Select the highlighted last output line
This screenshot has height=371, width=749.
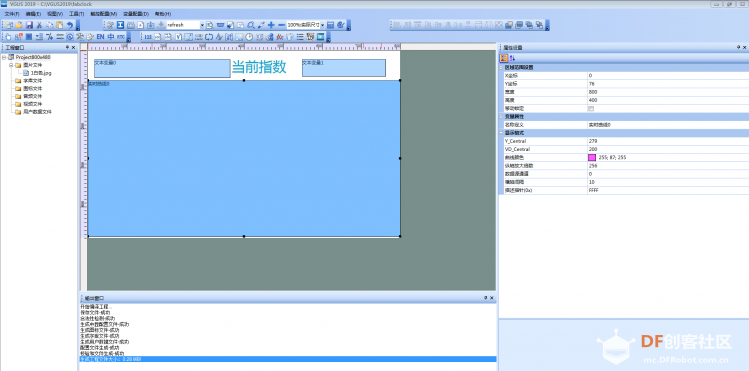click(x=288, y=359)
